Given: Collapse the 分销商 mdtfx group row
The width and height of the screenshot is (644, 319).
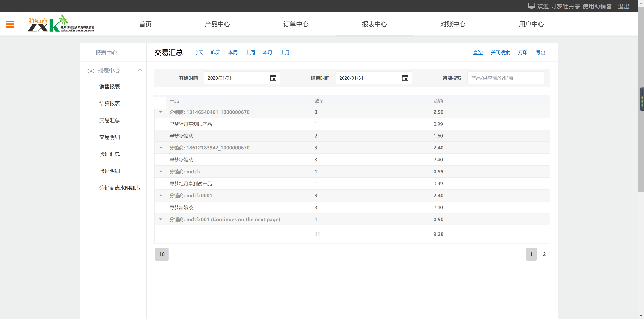Looking at the screenshot, I should point(161,172).
